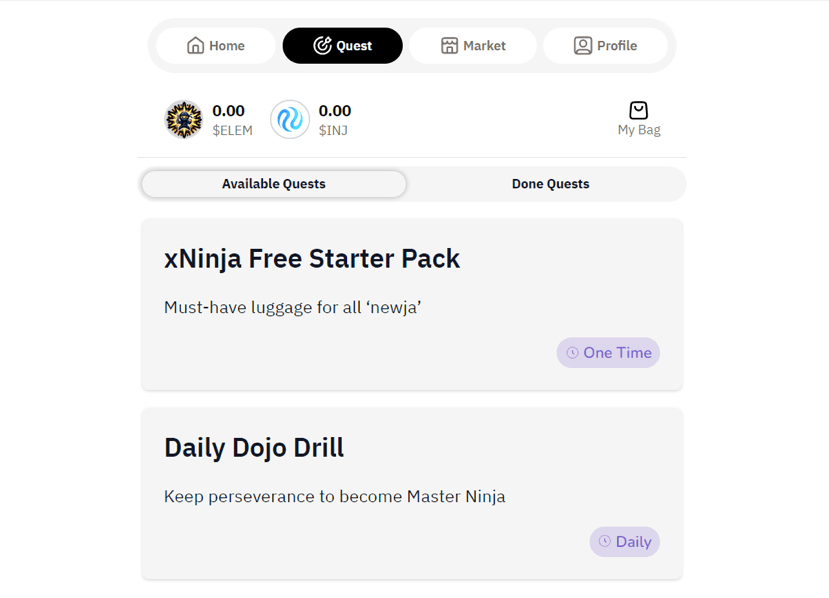Open the Profile section

coord(605,46)
